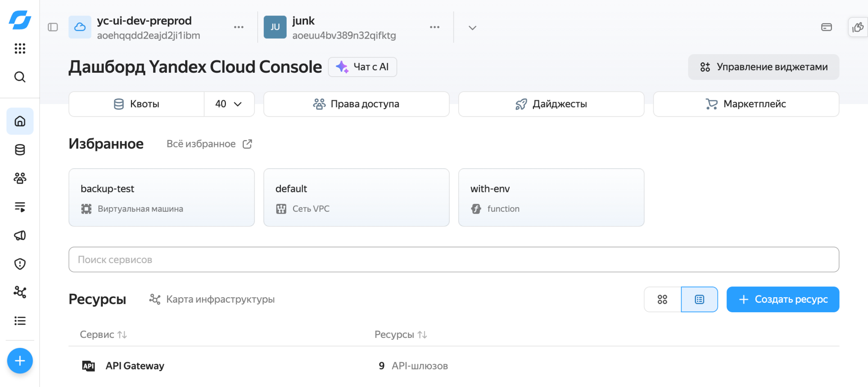Click the blue plus button in sidebar

20,361
